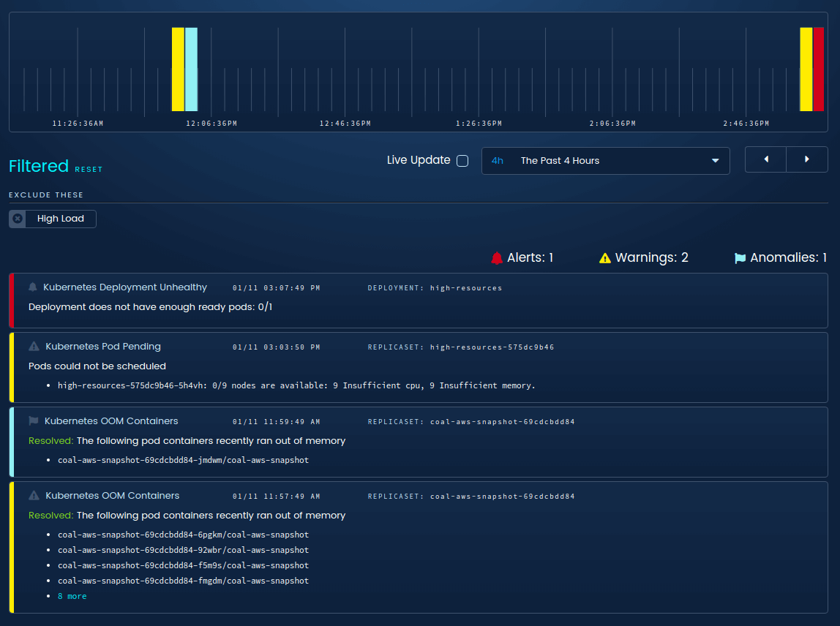This screenshot has width=840, height=626.
Task: Click the right arrow to view later time
Action: (x=807, y=159)
